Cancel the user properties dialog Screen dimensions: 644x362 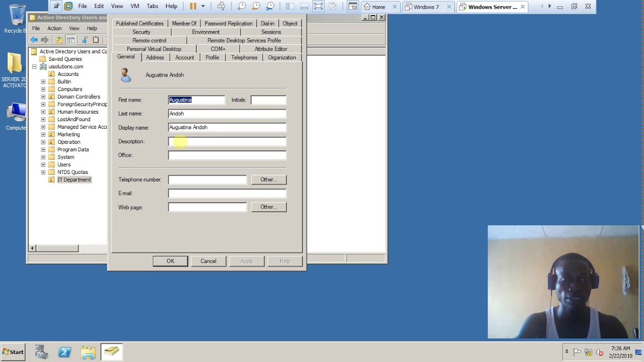pos(208,261)
